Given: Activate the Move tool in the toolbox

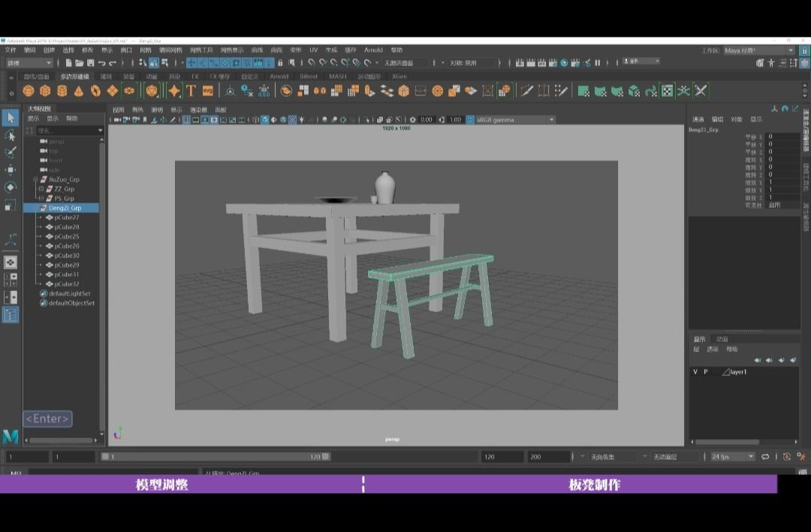Looking at the screenshot, I should pyautogui.click(x=11, y=170).
